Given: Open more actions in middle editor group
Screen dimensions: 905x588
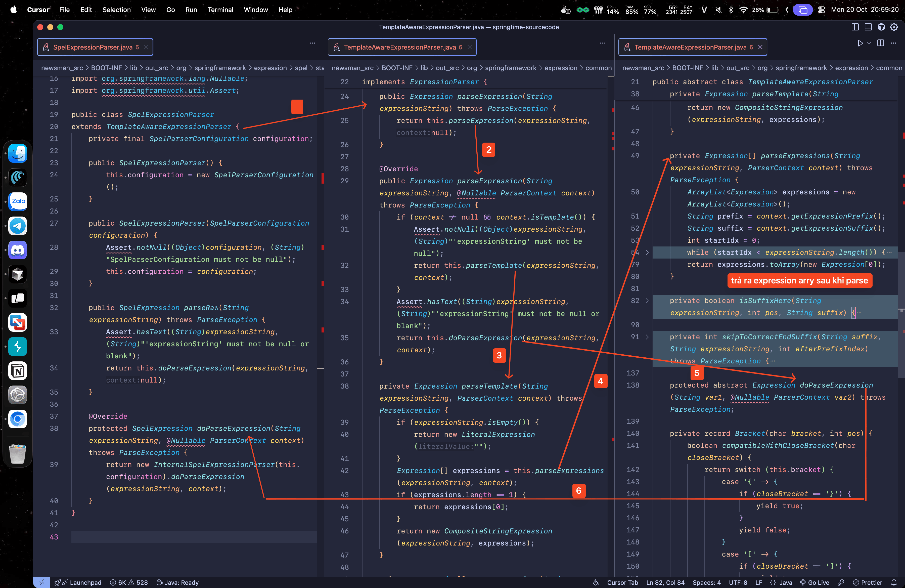Looking at the screenshot, I should [x=602, y=43].
